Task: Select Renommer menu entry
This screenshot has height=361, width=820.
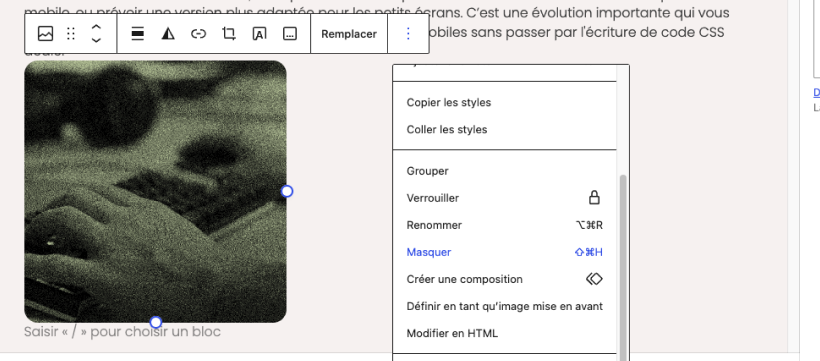Action: [x=505, y=225]
